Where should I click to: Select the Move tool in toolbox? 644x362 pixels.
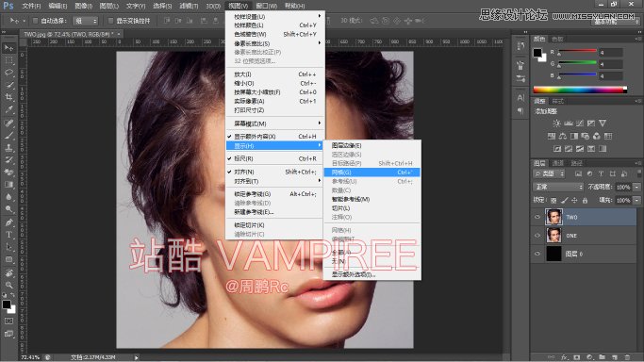click(x=8, y=48)
